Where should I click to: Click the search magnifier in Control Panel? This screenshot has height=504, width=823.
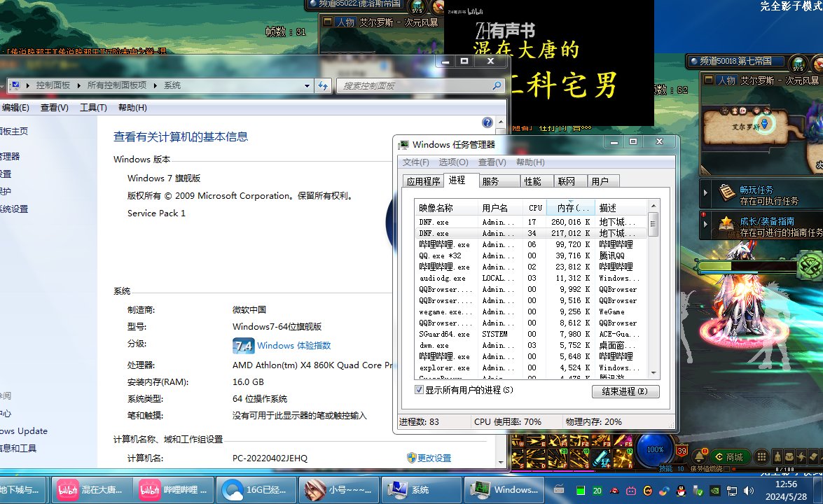click(x=497, y=85)
